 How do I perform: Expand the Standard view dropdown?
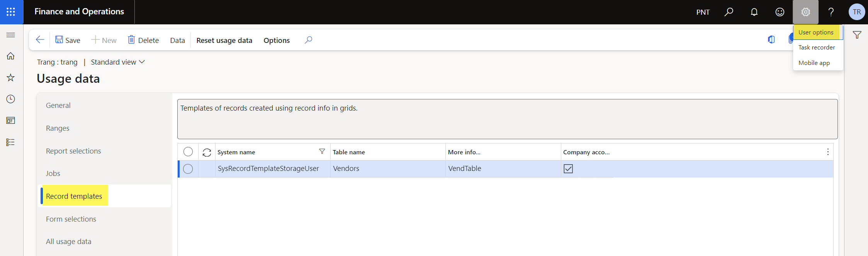[x=118, y=62]
